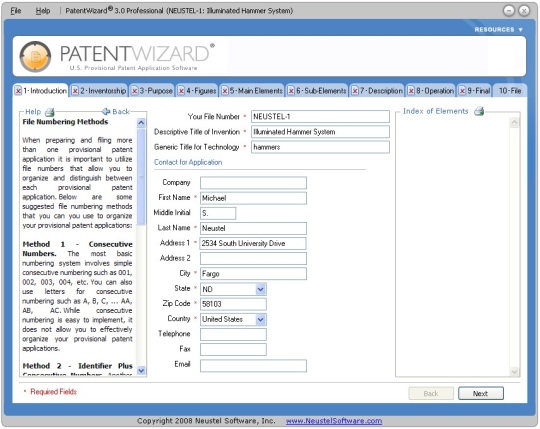Image resolution: width=540 pixels, height=429 pixels.
Task: Click the Telephone field
Action: (x=233, y=334)
